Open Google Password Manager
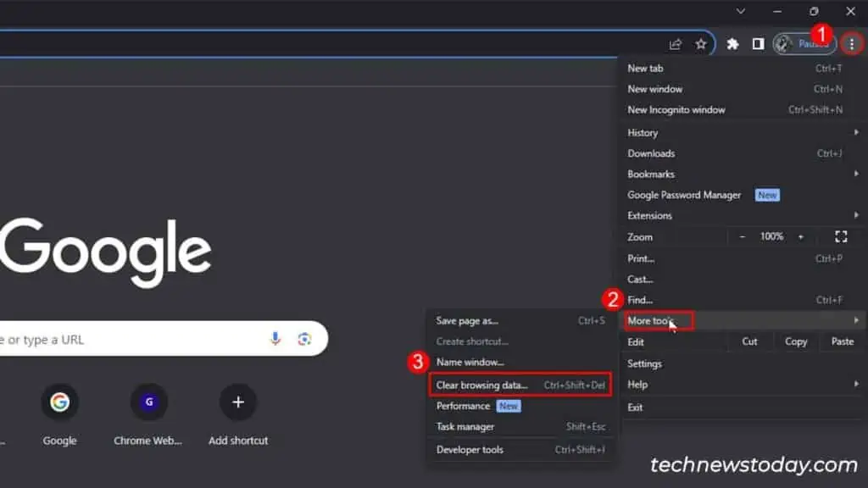Viewport: 868px width, 488px height. point(742,196)
